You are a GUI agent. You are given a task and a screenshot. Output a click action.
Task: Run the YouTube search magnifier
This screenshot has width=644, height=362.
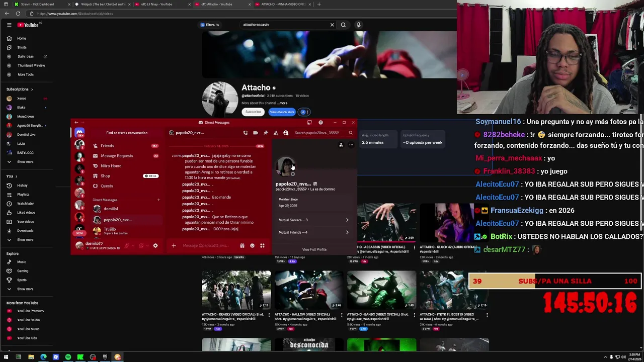tap(343, 25)
